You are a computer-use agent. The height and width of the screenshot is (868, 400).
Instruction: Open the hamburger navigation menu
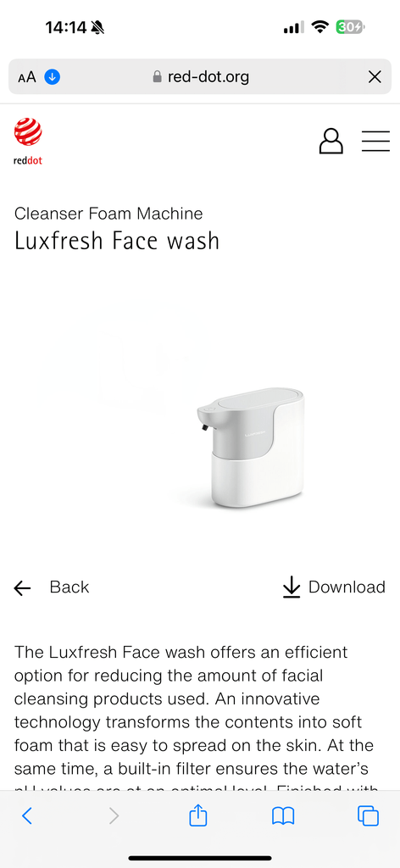[375, 142]
